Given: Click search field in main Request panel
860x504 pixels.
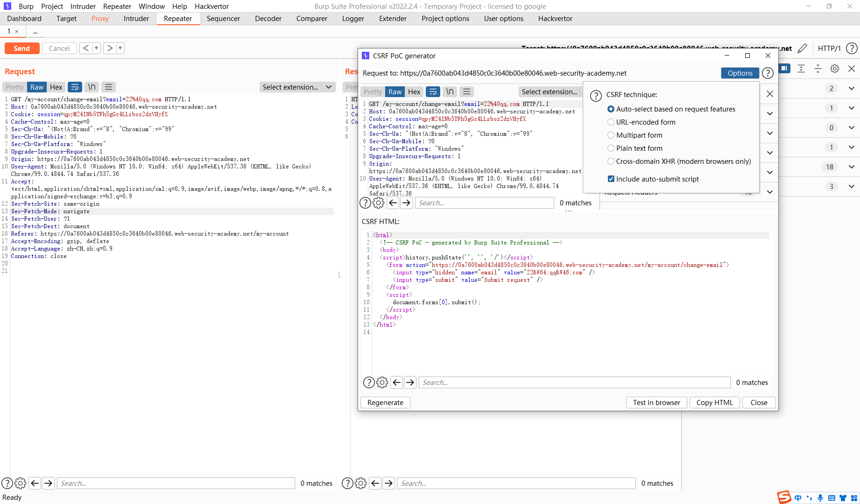Looking at the screenshot, I should tap(176, 483).
